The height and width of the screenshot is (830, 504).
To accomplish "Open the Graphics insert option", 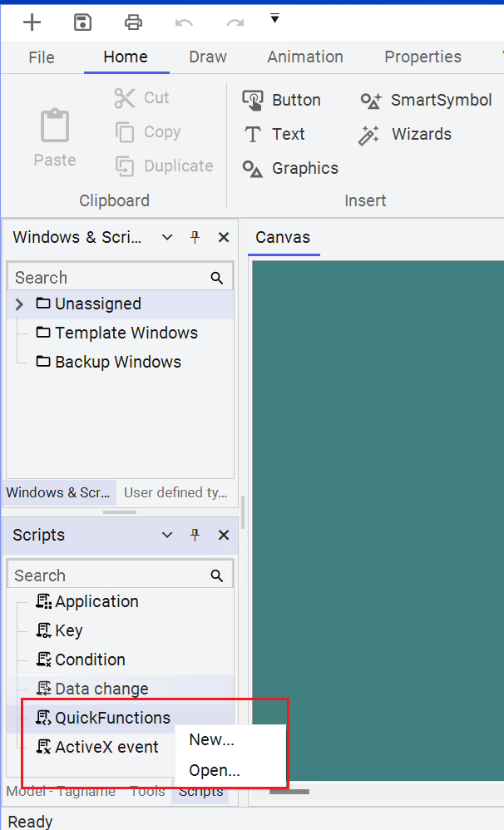I will [290, 168].
